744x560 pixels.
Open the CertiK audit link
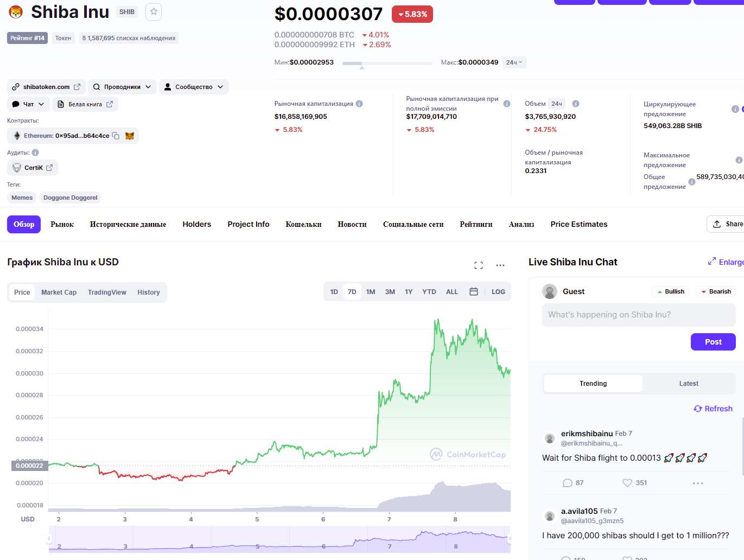click(x=33, y=168)
